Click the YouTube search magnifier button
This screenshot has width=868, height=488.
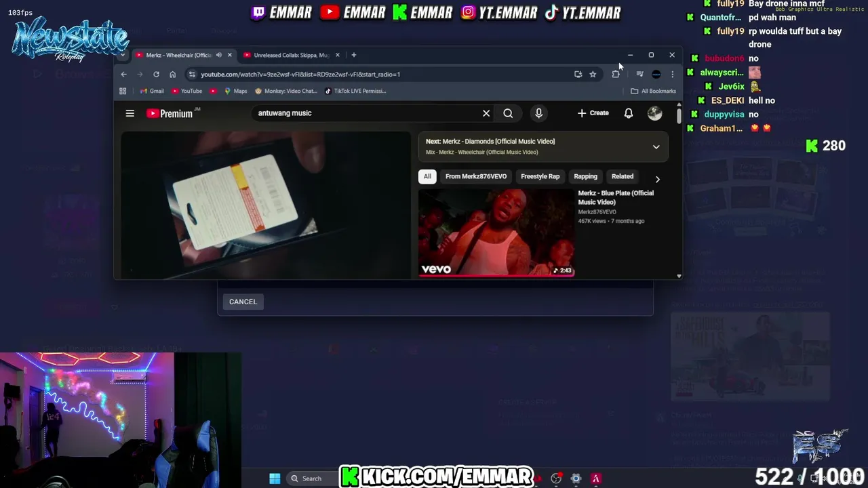coord(508,113)
